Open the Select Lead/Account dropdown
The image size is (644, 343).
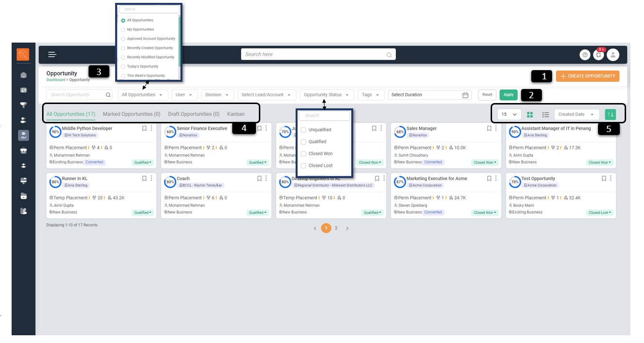click(x=267, y=95)
